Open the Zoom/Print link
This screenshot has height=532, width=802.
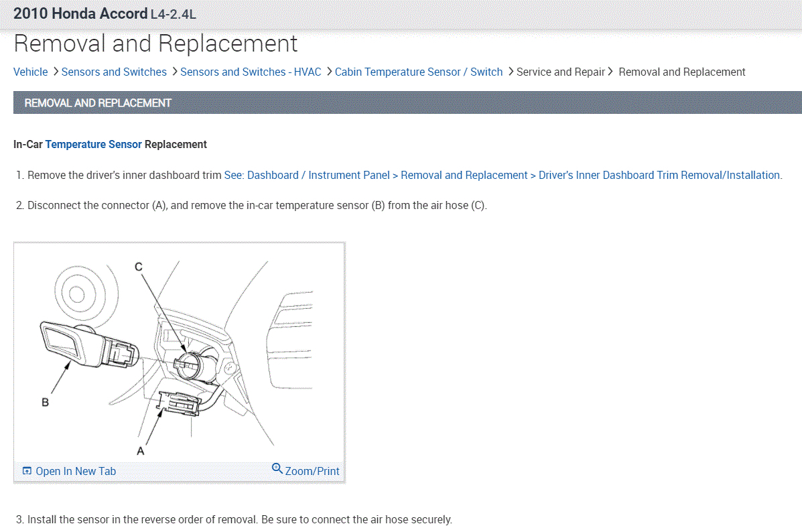(312, 471)
